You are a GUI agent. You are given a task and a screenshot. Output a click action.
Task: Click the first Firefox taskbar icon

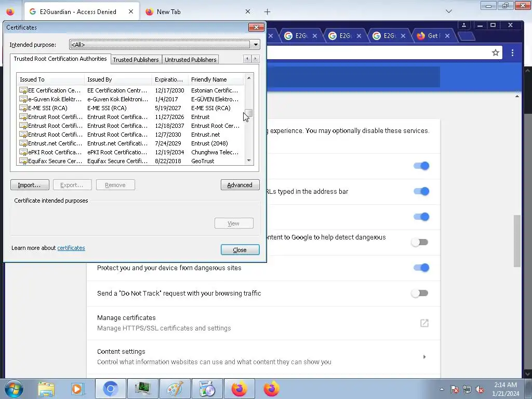239,389
